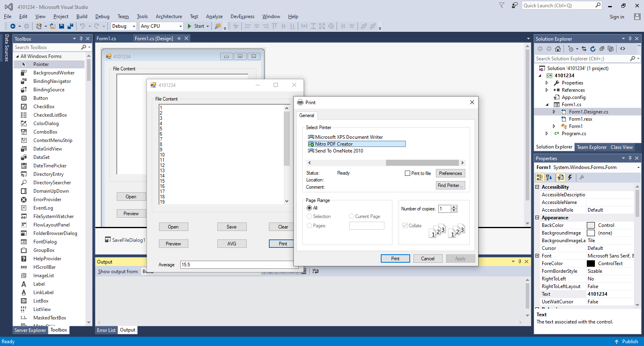Screen dimensions: 644x346
Task: Click the New Project toolbar icon
Action: point(39,26)
